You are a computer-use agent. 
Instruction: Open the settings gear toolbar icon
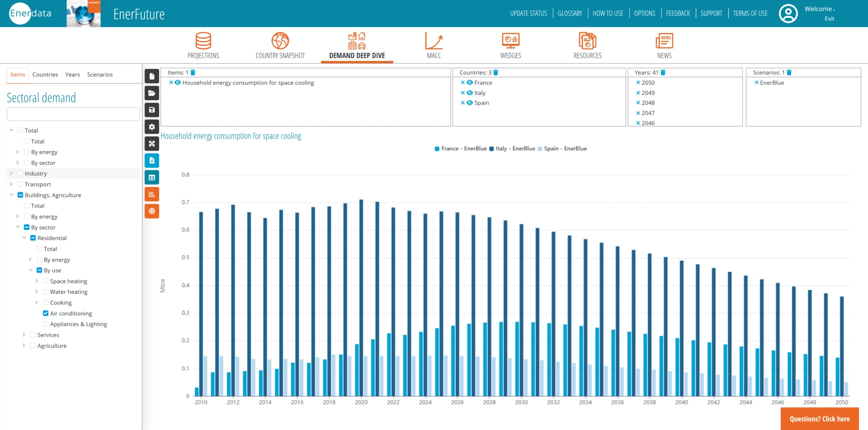[x=152, y=127]
